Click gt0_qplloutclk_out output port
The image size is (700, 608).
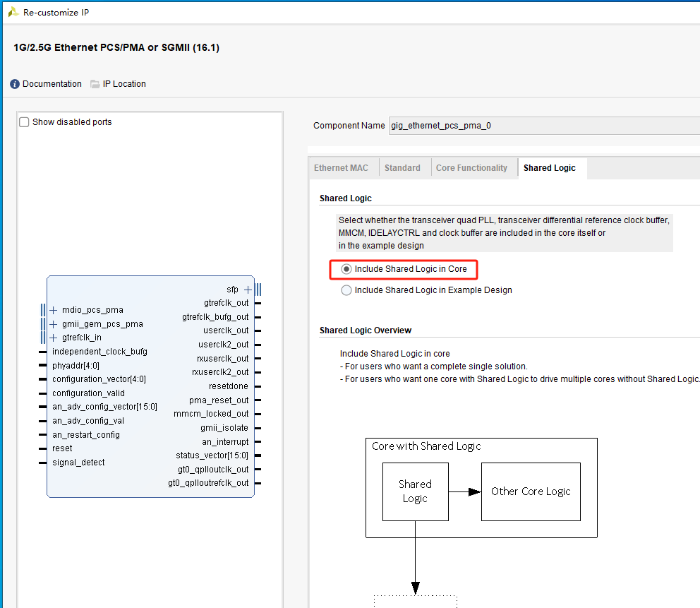point(213,470)
